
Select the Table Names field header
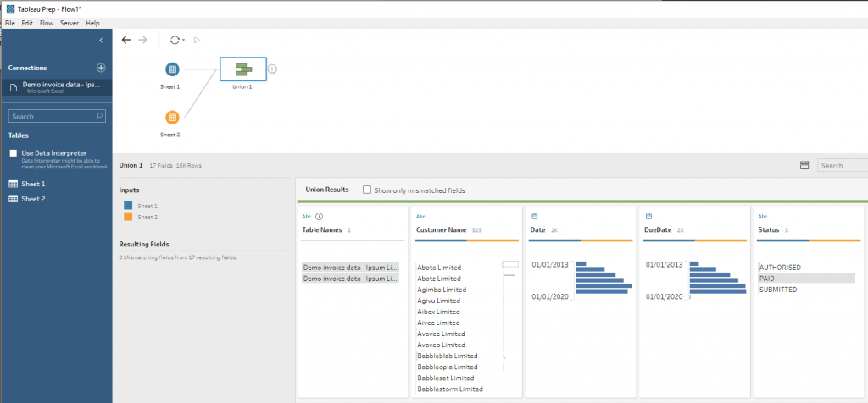[x=322, y=230]
